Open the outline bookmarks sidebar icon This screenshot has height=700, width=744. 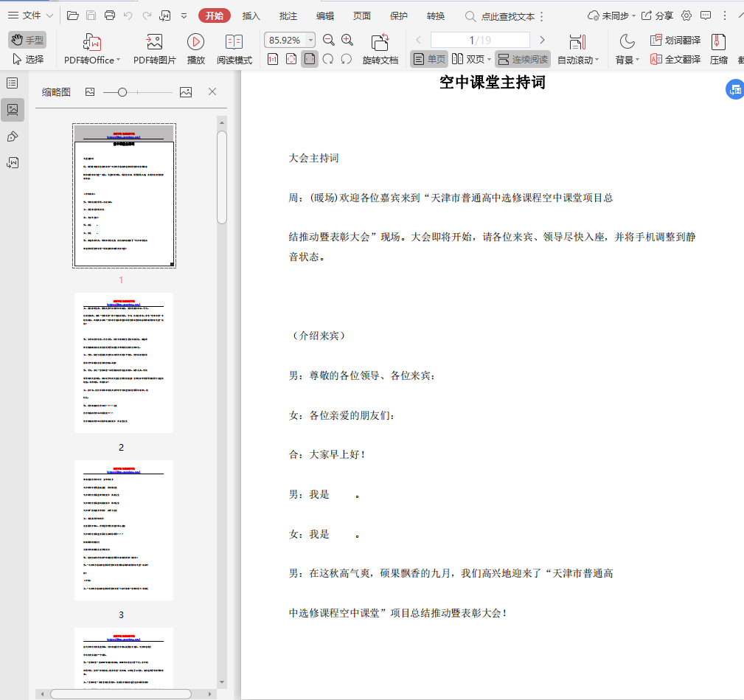pos(13,83)
